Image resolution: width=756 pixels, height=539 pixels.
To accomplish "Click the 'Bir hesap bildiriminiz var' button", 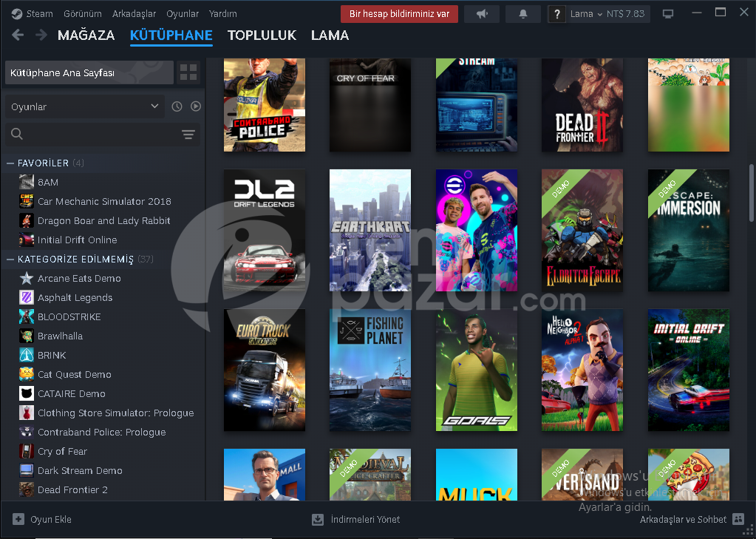I will 399,14.
